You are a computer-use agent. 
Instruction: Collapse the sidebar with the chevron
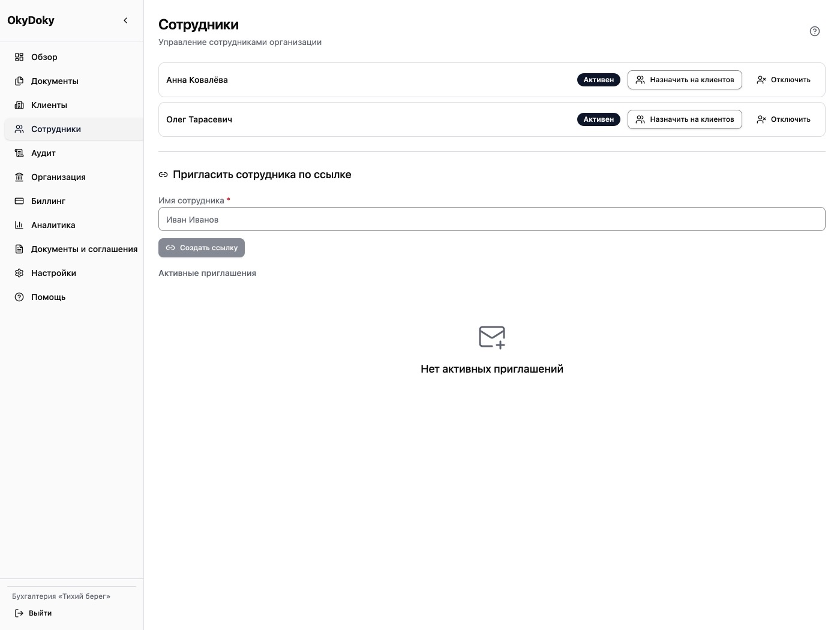click(x=125, y=20)
